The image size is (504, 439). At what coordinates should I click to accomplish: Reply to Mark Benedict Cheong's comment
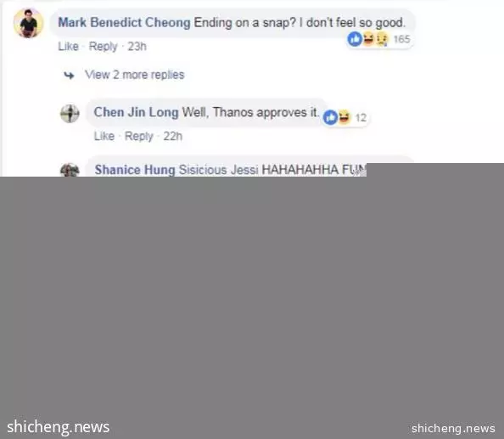pos(103,47)
